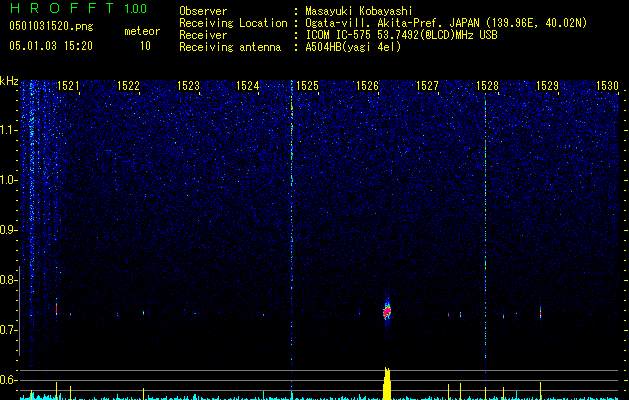Select the A504HB(yagi 4el) antenna value
The height and width of the screenshot is (400, 629).
point(353,47)
